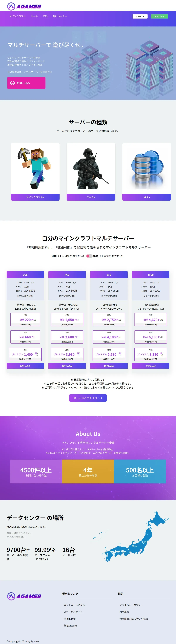Click the AGAMES logo in footer

pyautogui.click(x=24, y=596)
